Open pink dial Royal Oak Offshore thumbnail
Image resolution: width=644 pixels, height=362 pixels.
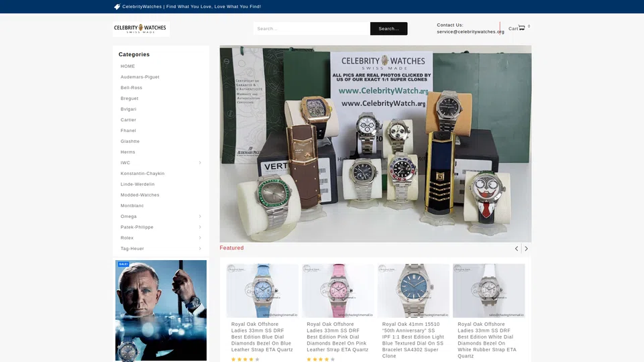click(338, 290)
